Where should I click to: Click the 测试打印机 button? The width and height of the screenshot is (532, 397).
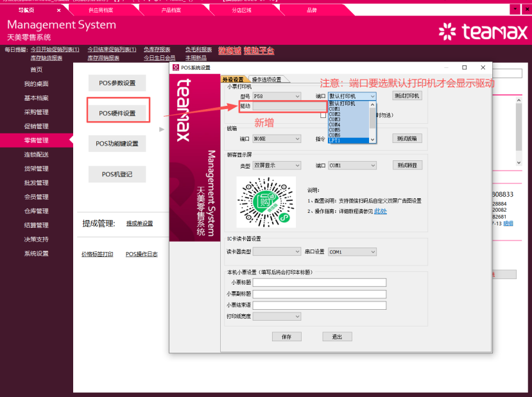[407, 96]
